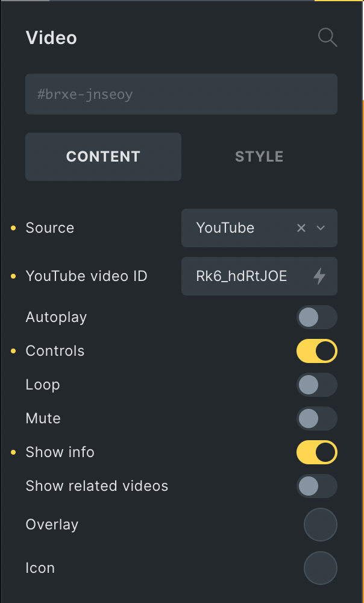Turn on the Loop toggle

click(x=316, y=385)
